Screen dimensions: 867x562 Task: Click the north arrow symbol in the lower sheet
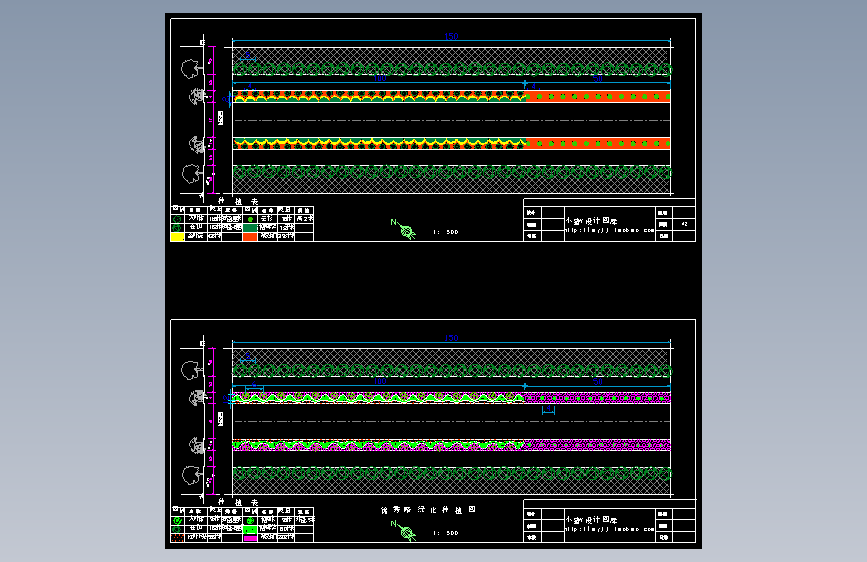tap(405, 531)
